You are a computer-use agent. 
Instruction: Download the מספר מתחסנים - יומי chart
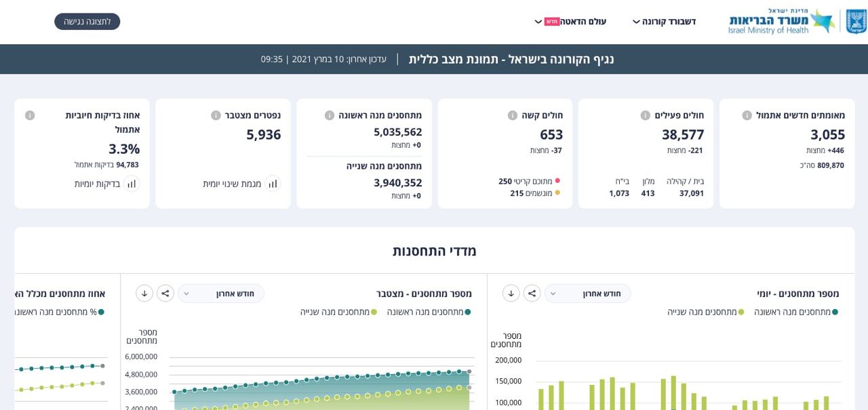511,293
